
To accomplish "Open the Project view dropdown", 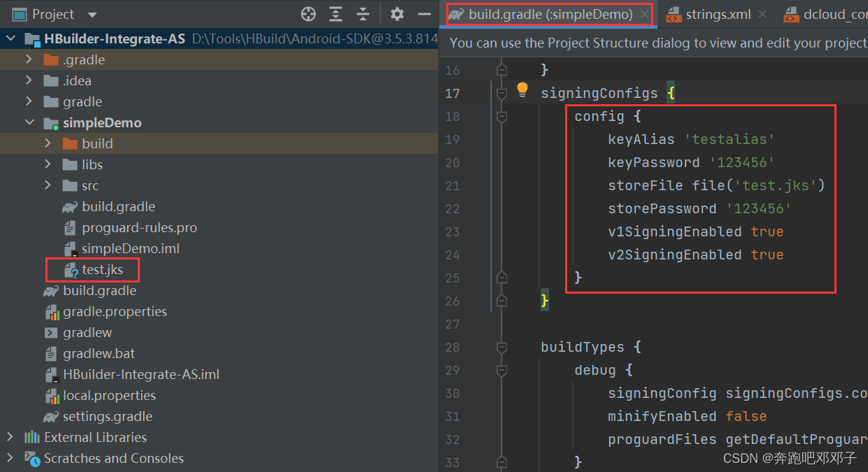I will (93, 15).
